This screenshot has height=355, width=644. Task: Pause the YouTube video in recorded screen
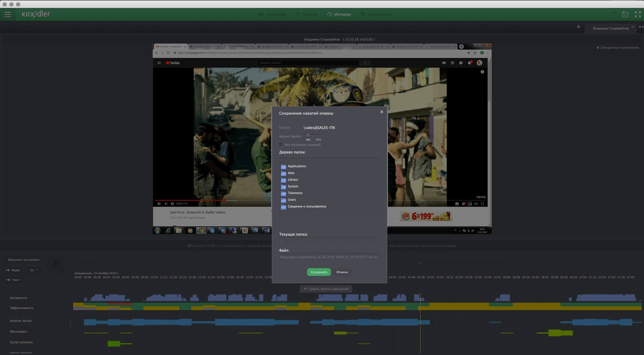[159, 203]
